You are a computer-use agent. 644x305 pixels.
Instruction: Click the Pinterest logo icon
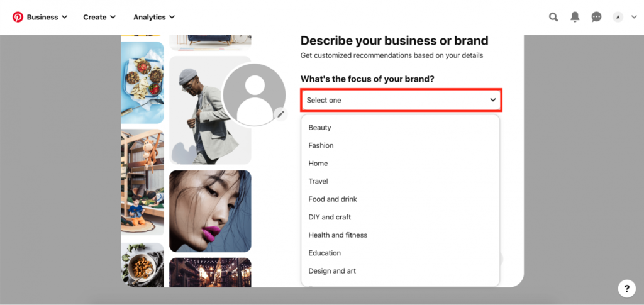click(18, 17)
